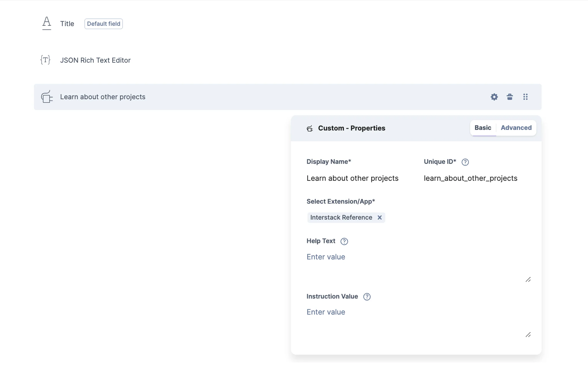Remove the Interstack Reference extension tag
Viewport: 588px width, 387px height.
pyautogui.click(x=380, y=217)
